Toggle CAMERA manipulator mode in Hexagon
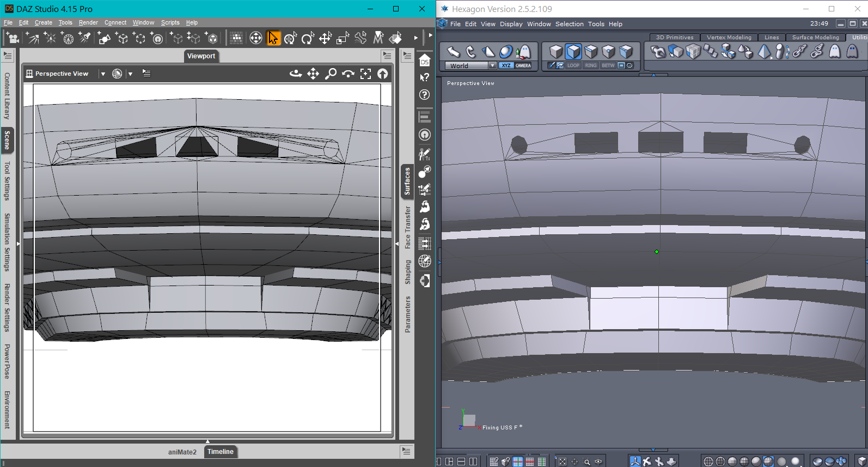 tap(523, 65)
